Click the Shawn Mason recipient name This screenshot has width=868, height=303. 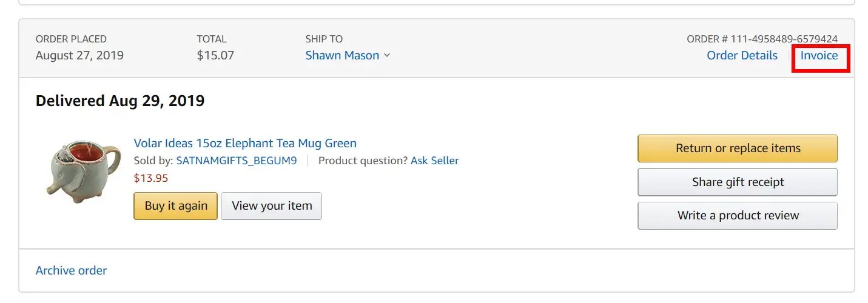pos(342,56)
